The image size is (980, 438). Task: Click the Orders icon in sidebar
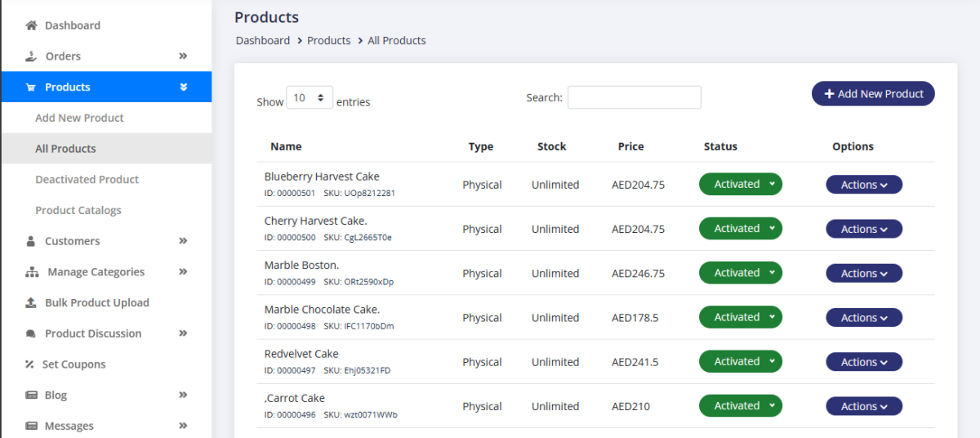[x=31, y=56]
